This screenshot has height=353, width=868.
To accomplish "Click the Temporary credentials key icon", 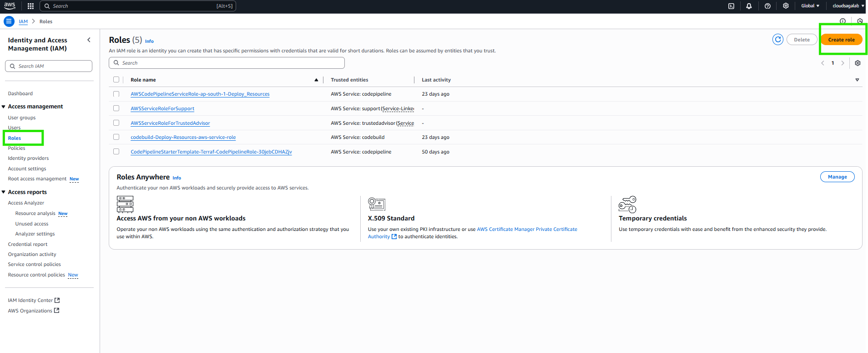I will click(x=627, y=205).
